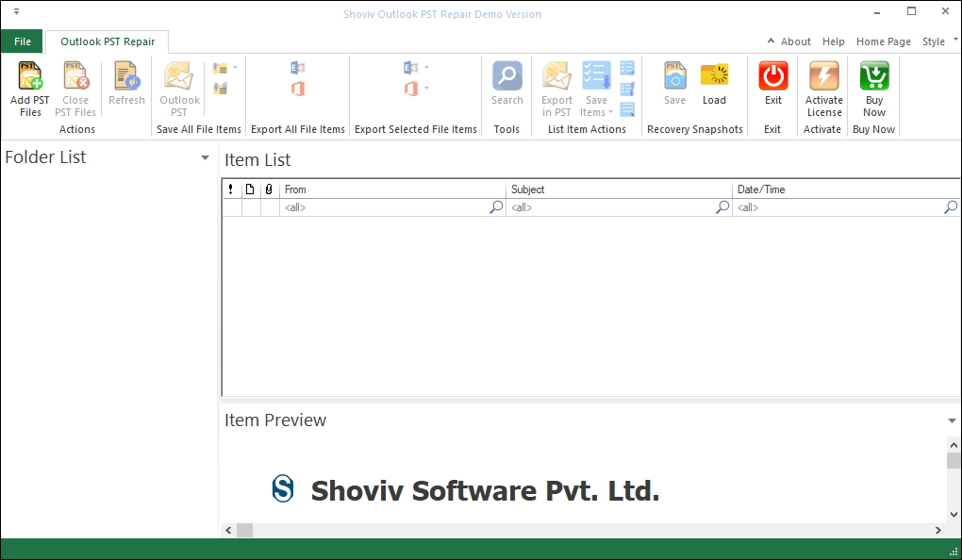Open the File menu
The width and height of the screenshot is (962, 560).
point(22,41)
